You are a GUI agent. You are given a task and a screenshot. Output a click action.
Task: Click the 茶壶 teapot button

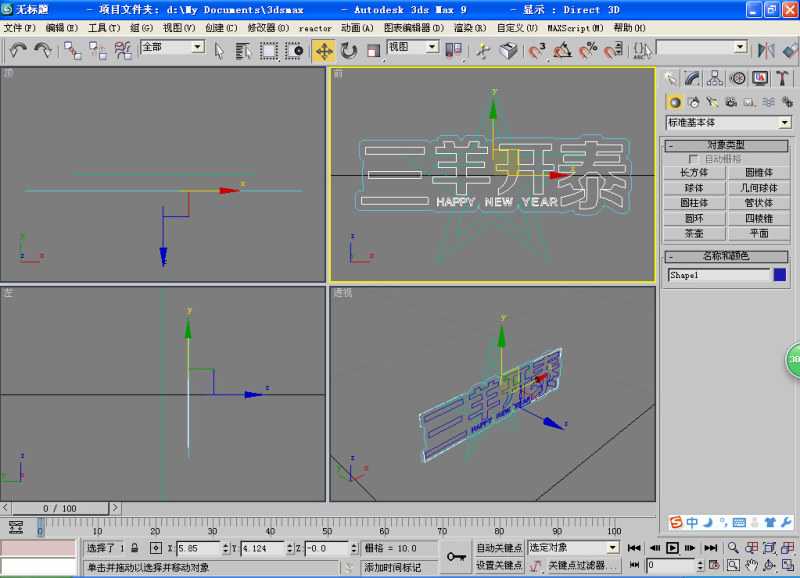click(x=694, y=233)
